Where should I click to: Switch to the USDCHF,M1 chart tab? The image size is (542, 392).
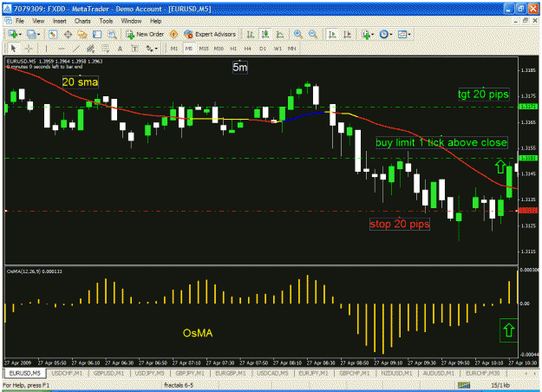tap(67, 373)
